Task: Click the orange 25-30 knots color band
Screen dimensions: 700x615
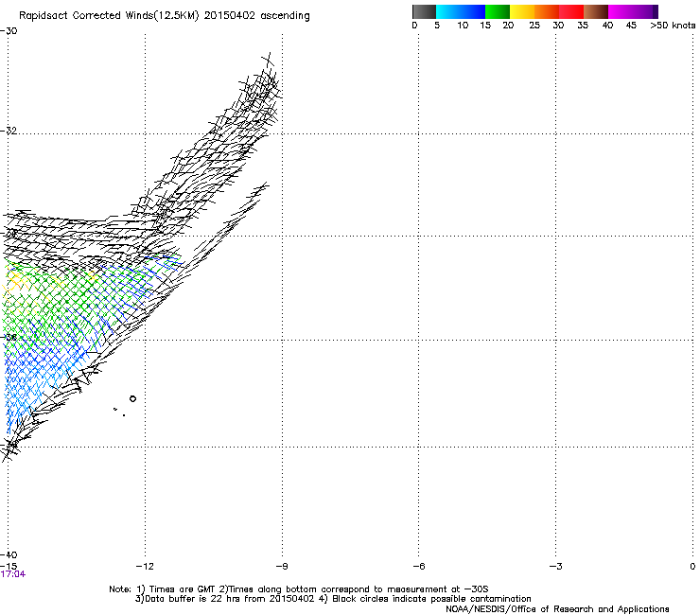Action: [547, 11]
